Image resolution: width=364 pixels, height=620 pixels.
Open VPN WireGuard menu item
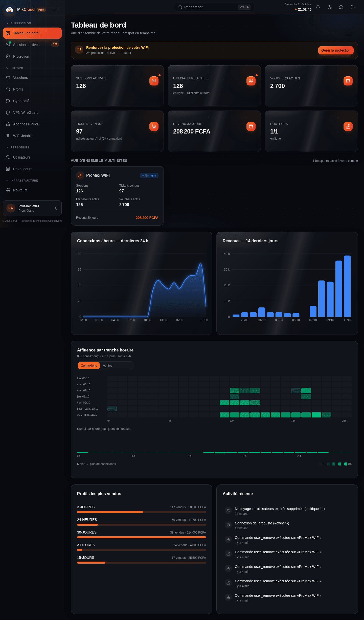coord(32,113)
